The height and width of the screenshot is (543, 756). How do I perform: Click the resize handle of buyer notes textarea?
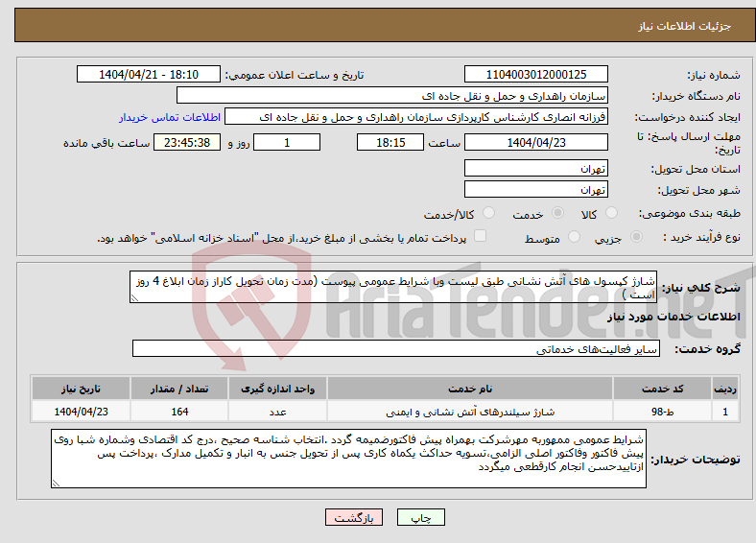click(x=56, y=484)
